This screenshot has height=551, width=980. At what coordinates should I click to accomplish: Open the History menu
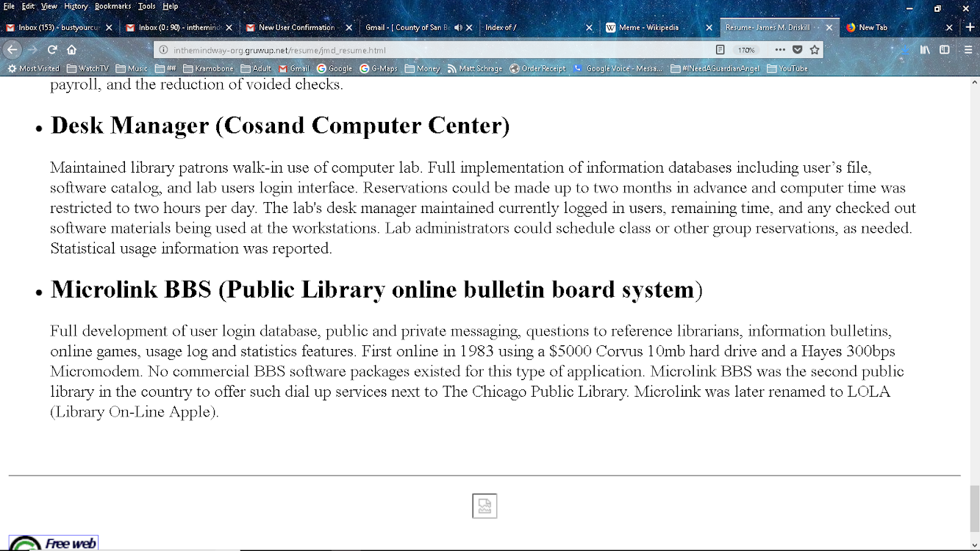click(x=76, y=6)
